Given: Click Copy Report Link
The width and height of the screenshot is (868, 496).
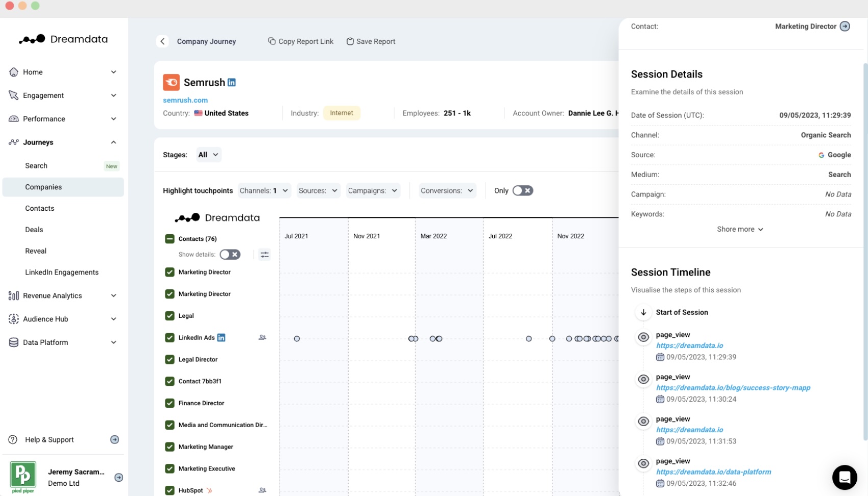Looking at the screenshot, I should (301, 41).
